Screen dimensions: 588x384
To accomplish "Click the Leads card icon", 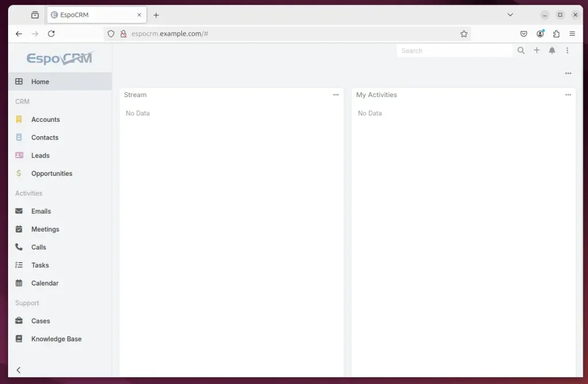I will 19,155.
